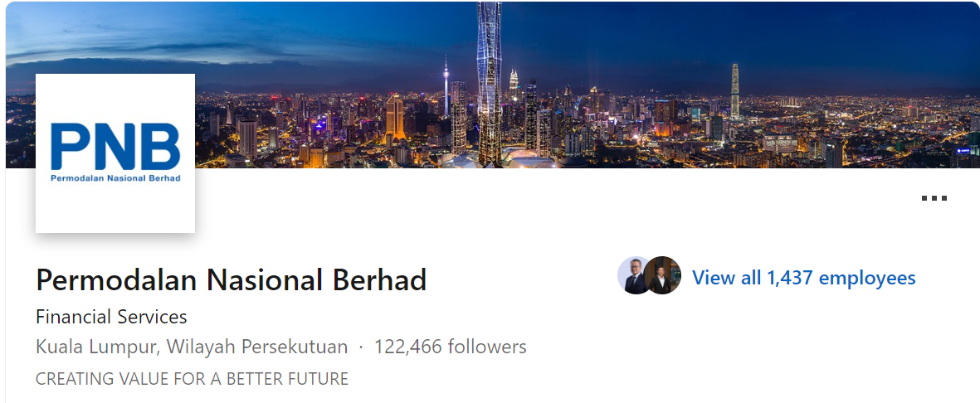Click the KL Tower spire in cover photo

(x=446, y=86)
